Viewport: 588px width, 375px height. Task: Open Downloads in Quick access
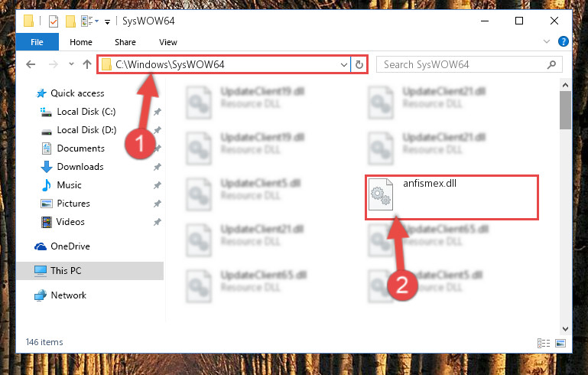click(x=80, y=167)
